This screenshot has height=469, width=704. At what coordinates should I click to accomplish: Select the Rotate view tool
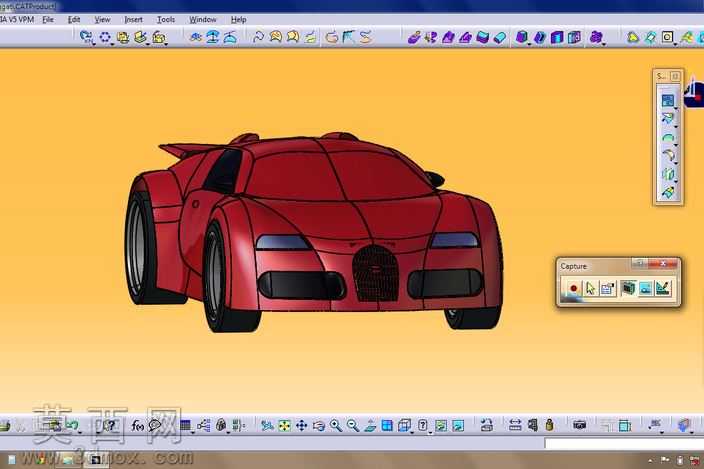[x=318, y=425]
